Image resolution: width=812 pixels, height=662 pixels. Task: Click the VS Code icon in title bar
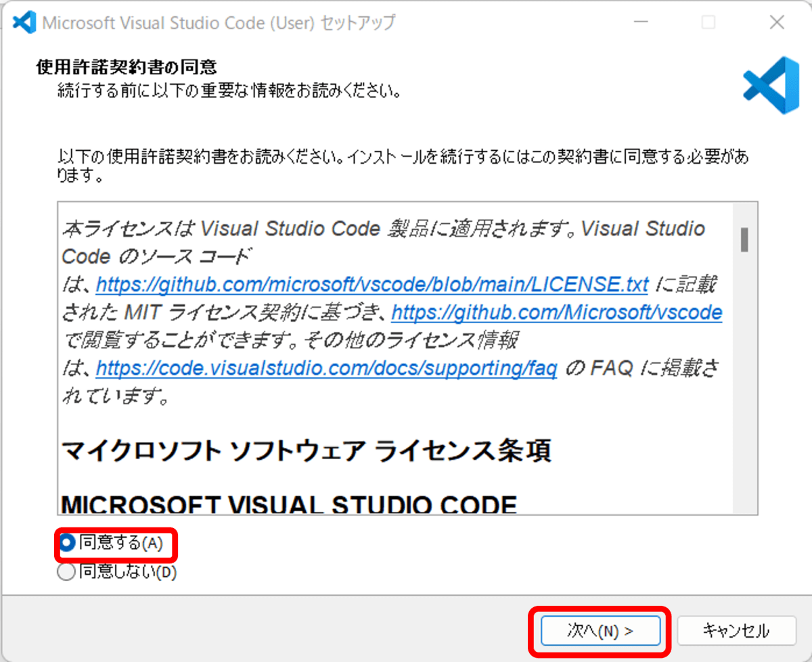pyautogui.click(x=24, y=22)
